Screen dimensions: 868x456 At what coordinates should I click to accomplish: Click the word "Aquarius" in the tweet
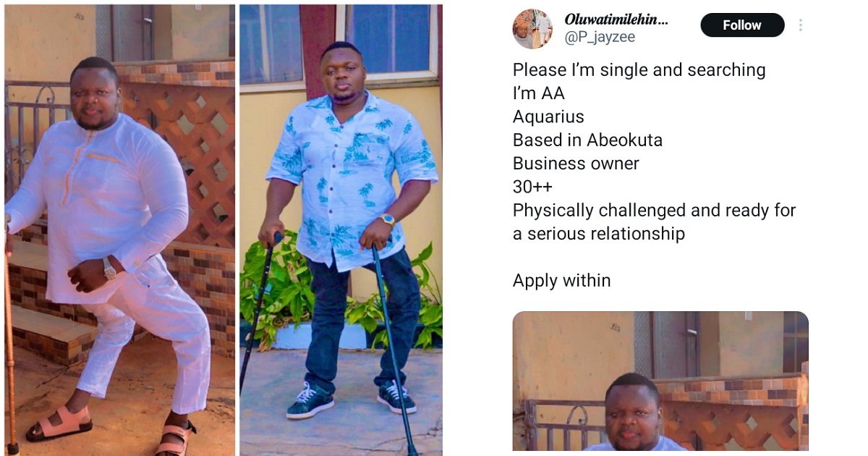click(548, 117)
